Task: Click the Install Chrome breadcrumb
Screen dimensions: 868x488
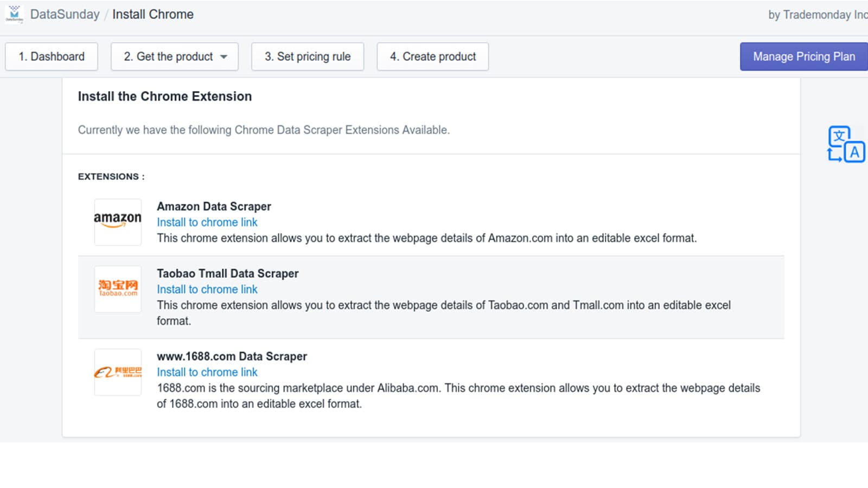Action: (x=152, y=14)
